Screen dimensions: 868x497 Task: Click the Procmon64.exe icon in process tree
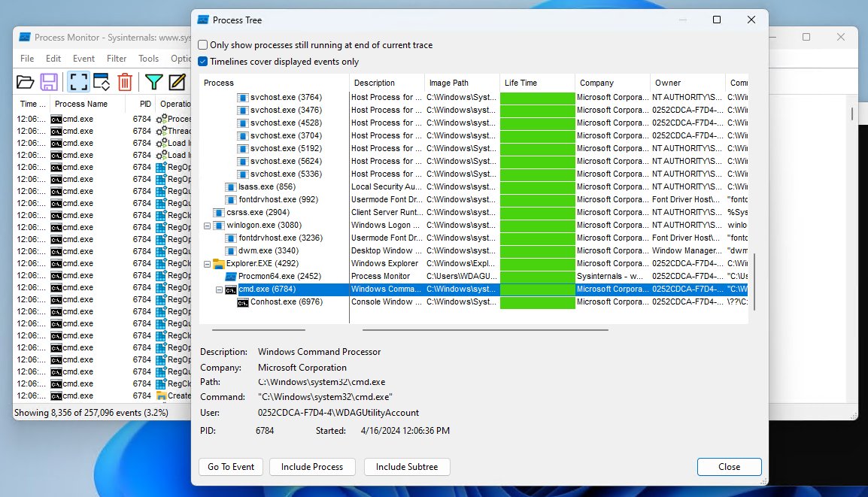pyautogui.click(x=231, y=277)
